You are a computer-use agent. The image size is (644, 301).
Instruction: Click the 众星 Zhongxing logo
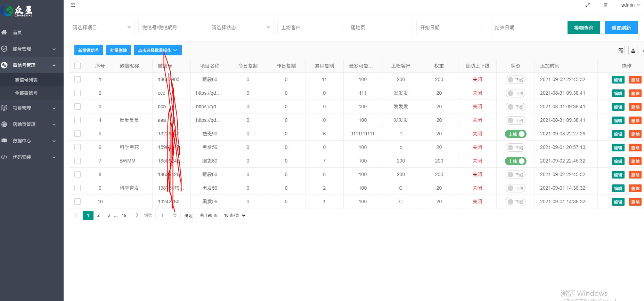[x=17, y=11]
